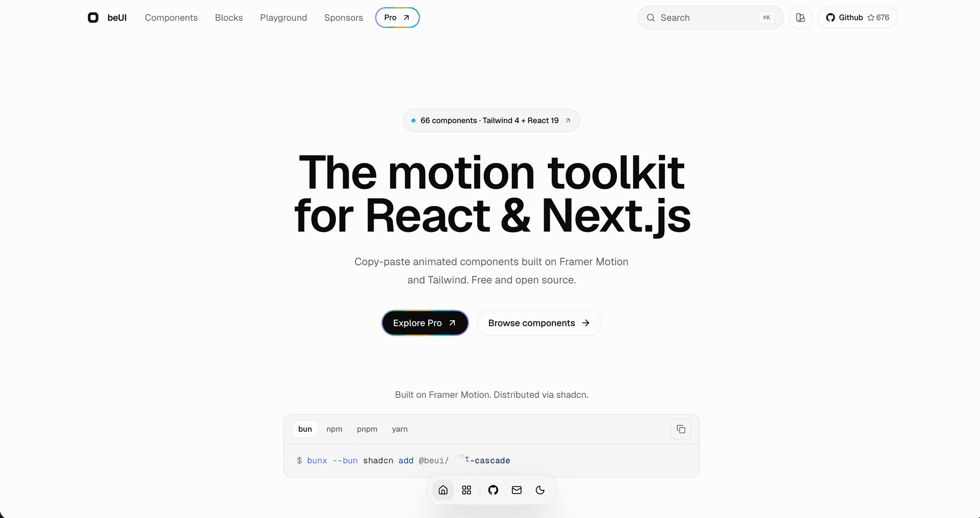
Task: Open the Components nav link
Action: [171, 17]
